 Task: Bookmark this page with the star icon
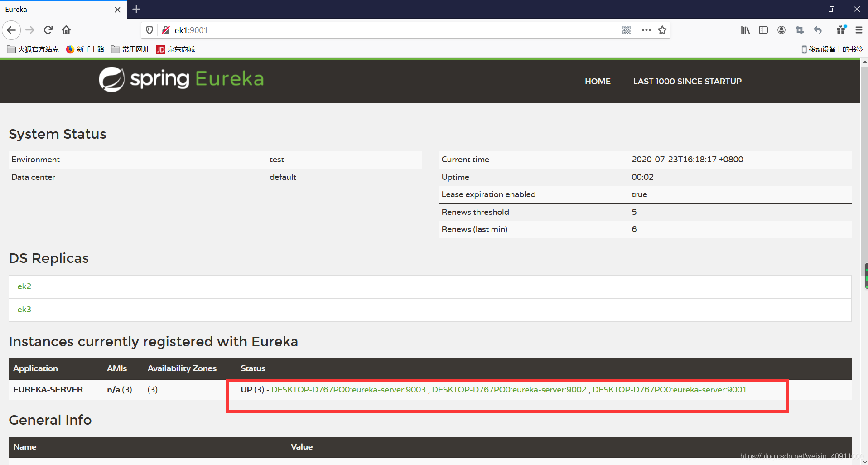tap(662, 30)
